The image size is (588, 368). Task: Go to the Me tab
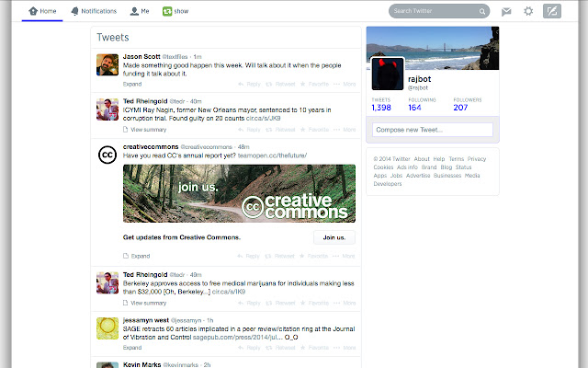click(140, 11)
